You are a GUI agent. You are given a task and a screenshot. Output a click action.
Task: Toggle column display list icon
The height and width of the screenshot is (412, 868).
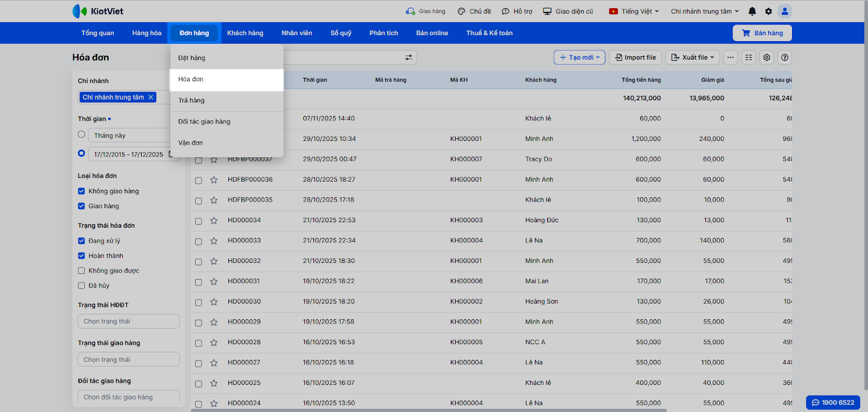(749, 57)
